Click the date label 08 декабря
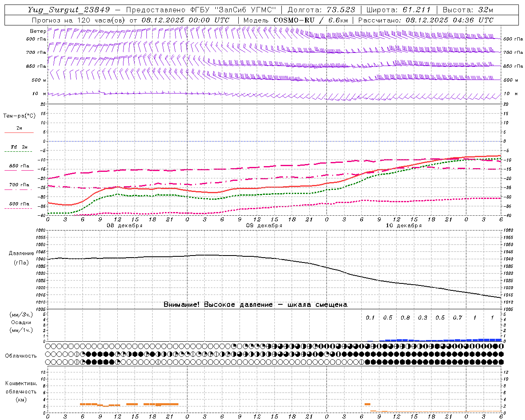525x420 pixels. pos(125,226)
